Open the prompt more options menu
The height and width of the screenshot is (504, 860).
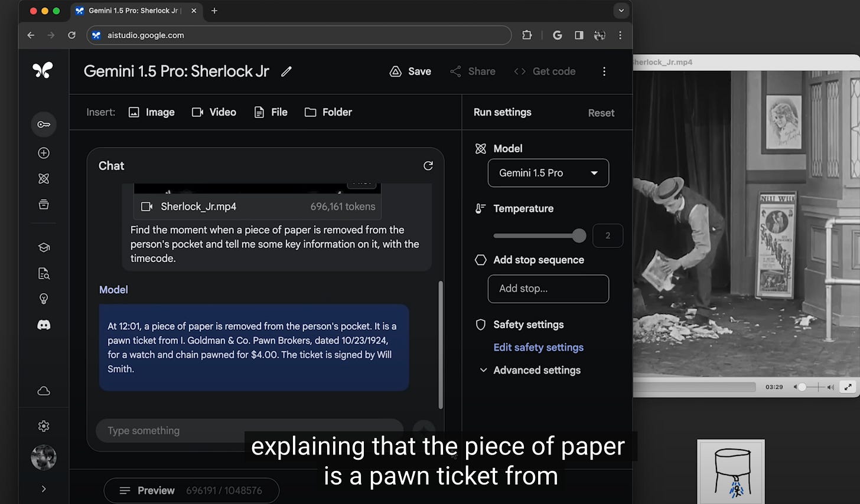(x=604, y=71)
